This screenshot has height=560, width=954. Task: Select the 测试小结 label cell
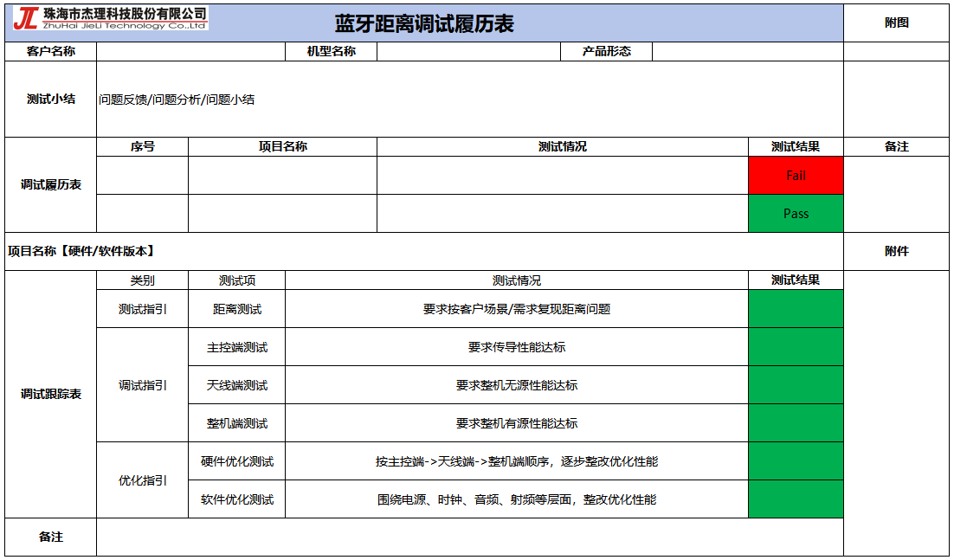tap(51, 100)
